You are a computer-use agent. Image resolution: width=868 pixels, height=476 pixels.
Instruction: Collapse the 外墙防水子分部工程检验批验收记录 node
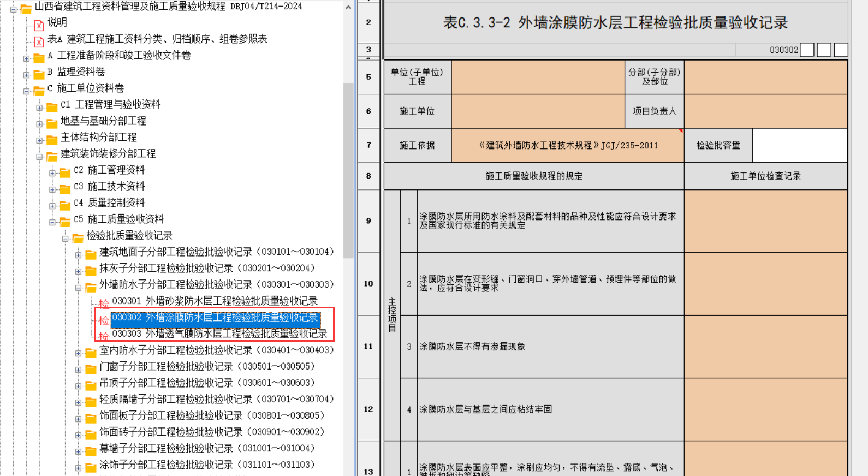pos(78,288)
